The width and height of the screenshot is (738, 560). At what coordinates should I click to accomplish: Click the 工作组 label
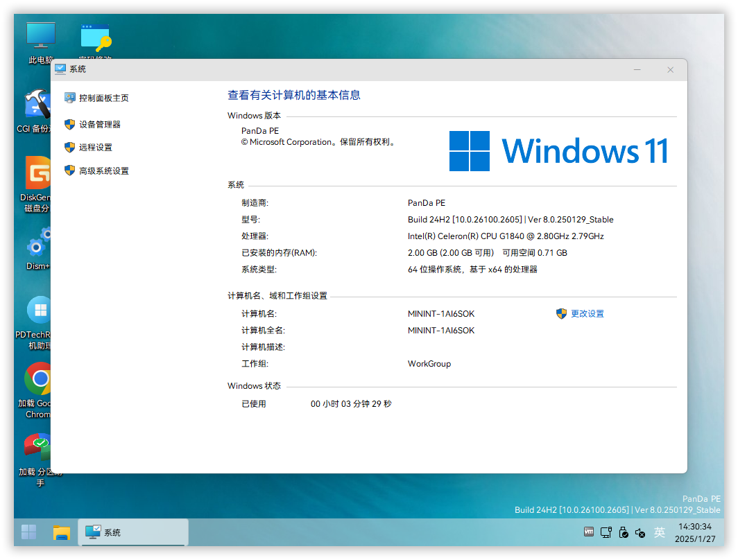(255, 364)
